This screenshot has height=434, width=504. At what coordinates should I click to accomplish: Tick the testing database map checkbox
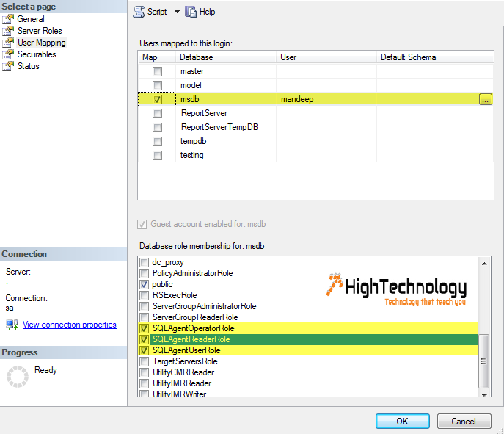(x=157, y=156)
